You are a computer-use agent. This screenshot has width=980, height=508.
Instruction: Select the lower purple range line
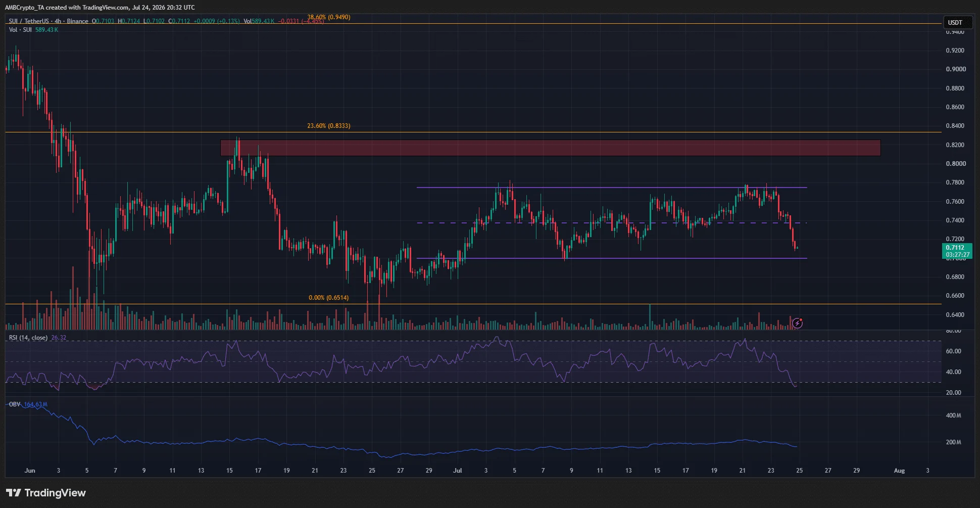[x=612, y=258]
